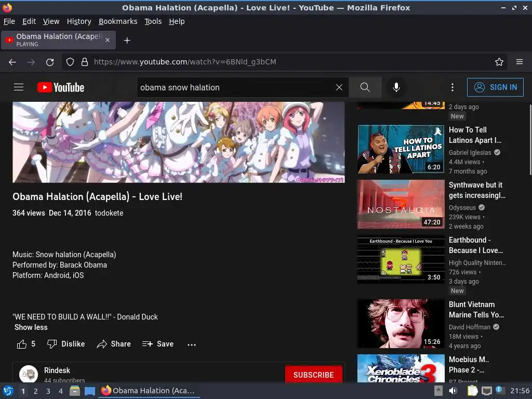Switch to workspace 1 in taskbar
The width and height of the screenshot is (532, 399).
[x=23, y=391]
